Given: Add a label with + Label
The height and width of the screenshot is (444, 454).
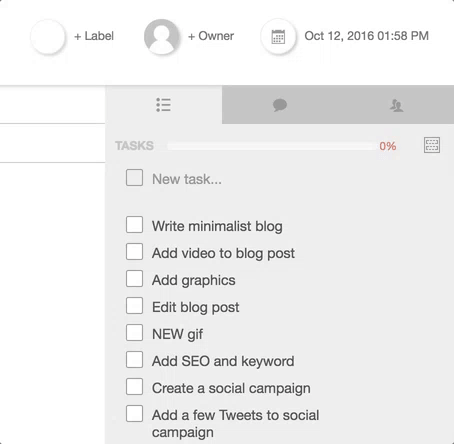Looking at the screenshot, I should 94,36.
